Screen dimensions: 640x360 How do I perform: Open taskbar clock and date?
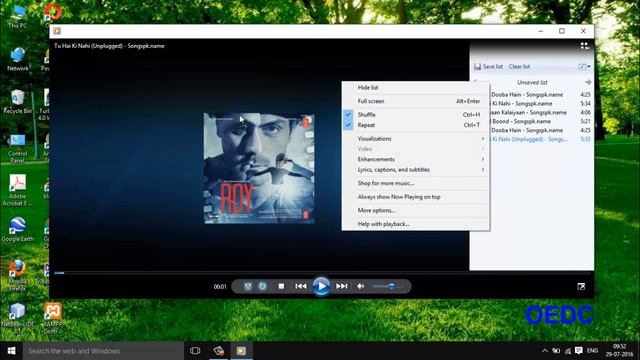(619, 351)
